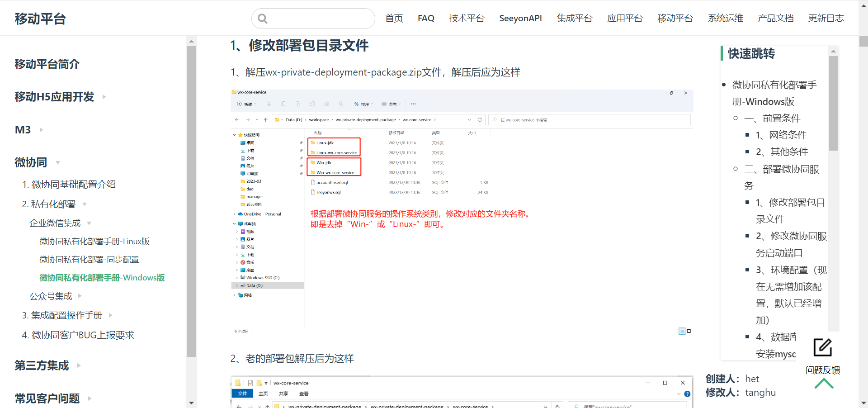The image size is (868, 408).
Task: Go to SeeyonAPI in top navigation
Action: [x=520, y=19]
